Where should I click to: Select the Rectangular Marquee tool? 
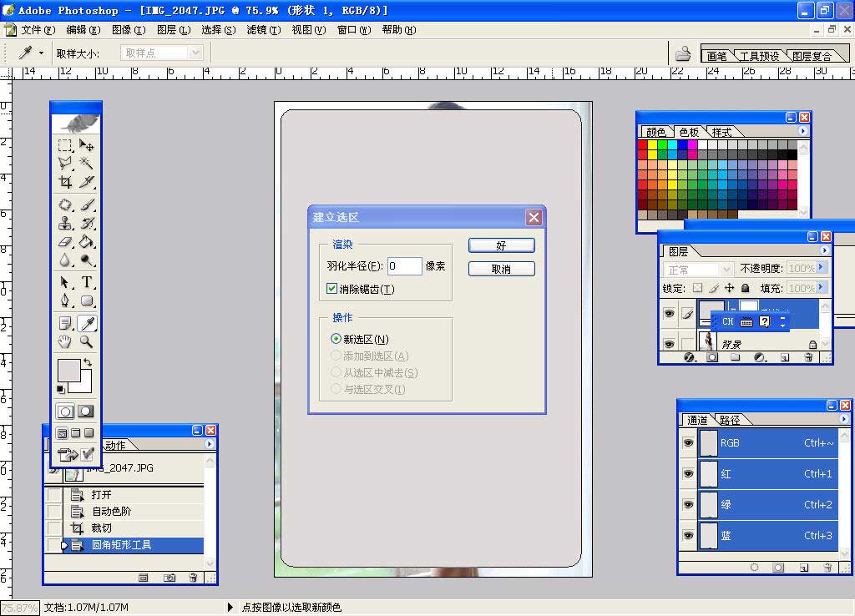[x=65, y=145]
